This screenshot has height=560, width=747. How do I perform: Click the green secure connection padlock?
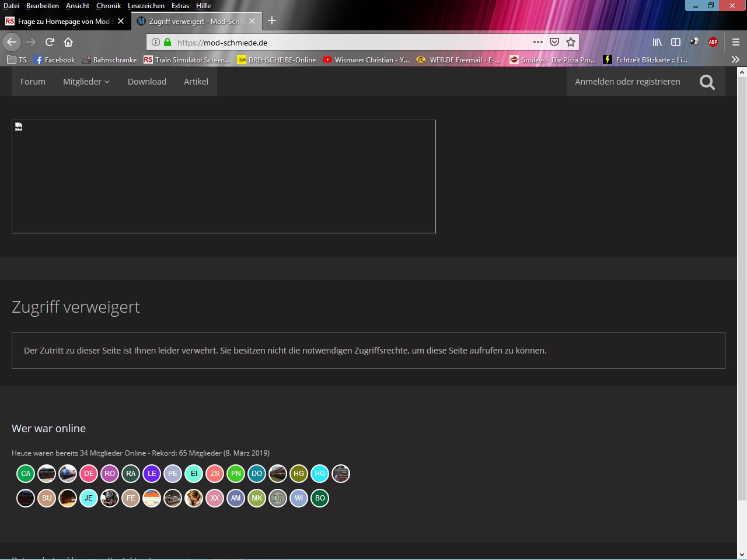pyautogui.click(x=167, y=42)
